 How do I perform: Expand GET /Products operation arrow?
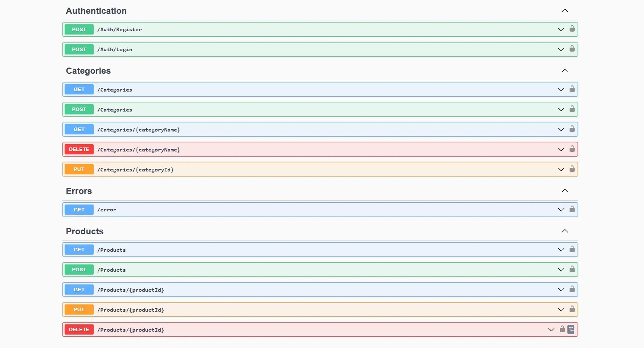tap(561, 250)
